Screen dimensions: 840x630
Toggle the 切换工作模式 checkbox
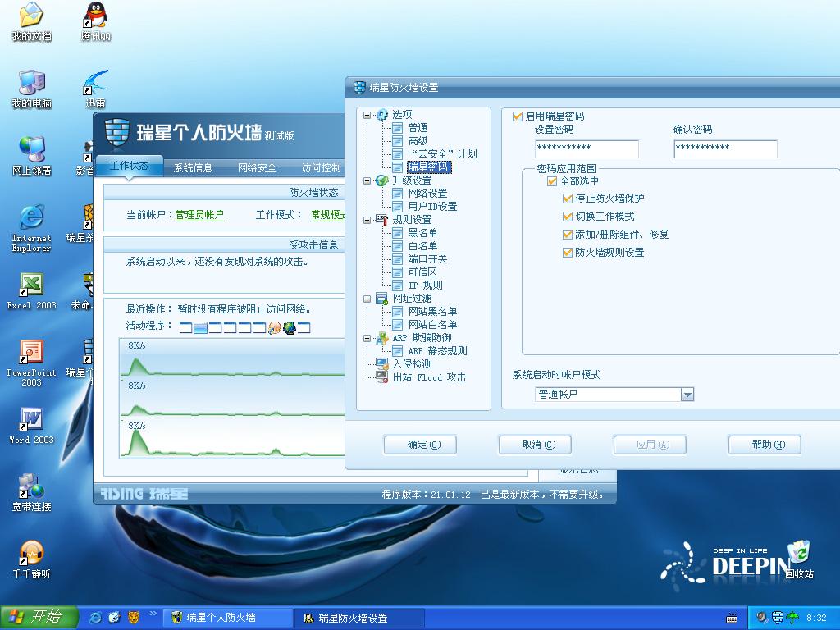[568, 217]
